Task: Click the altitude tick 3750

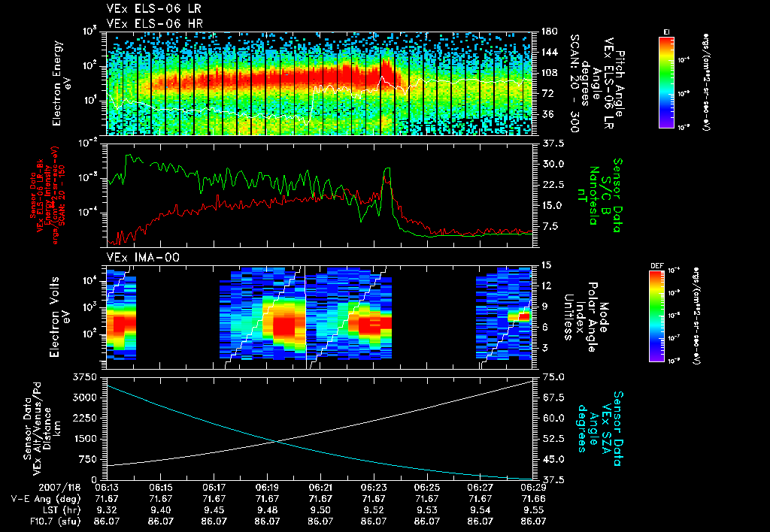Action: point(84,377)
